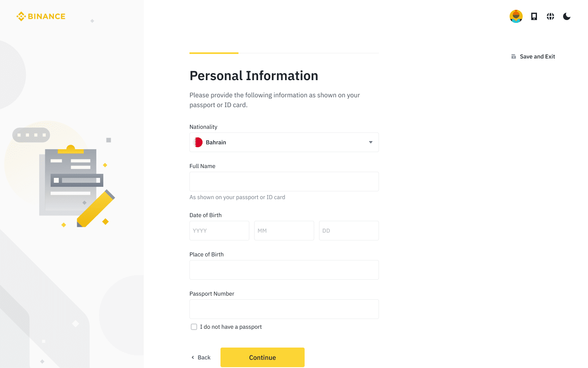588x368 pixels.
Task: Click the MM birth month field
Action: 284,231
